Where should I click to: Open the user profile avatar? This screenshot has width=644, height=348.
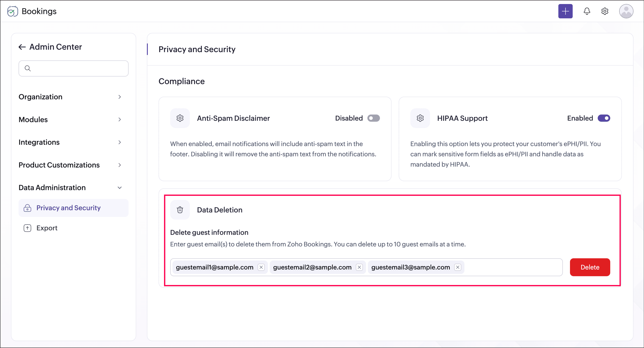point(626,11)
